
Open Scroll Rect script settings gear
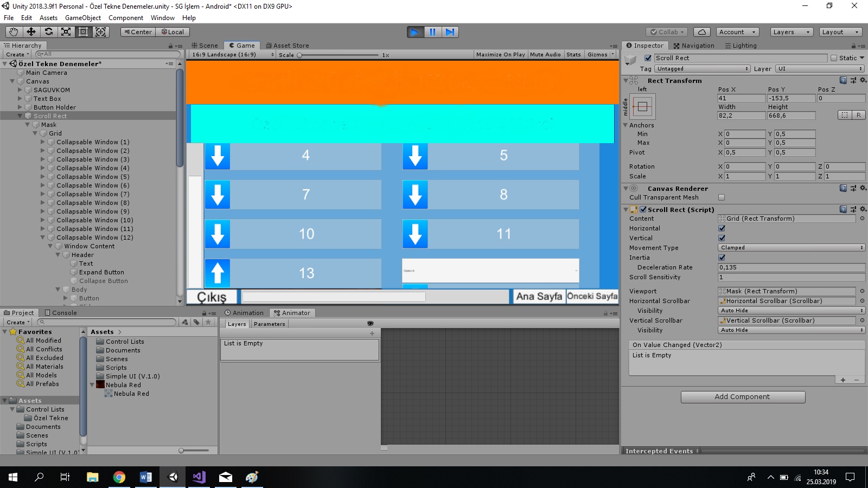[863, 209]
